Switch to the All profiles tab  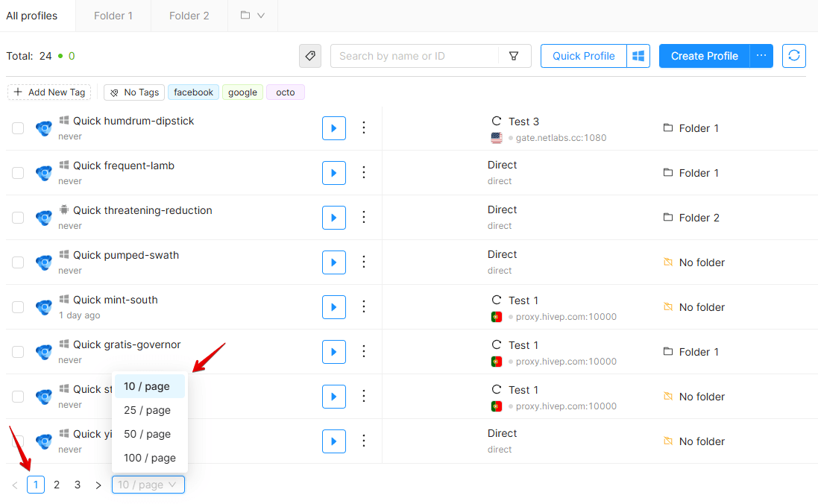point(32,16)
